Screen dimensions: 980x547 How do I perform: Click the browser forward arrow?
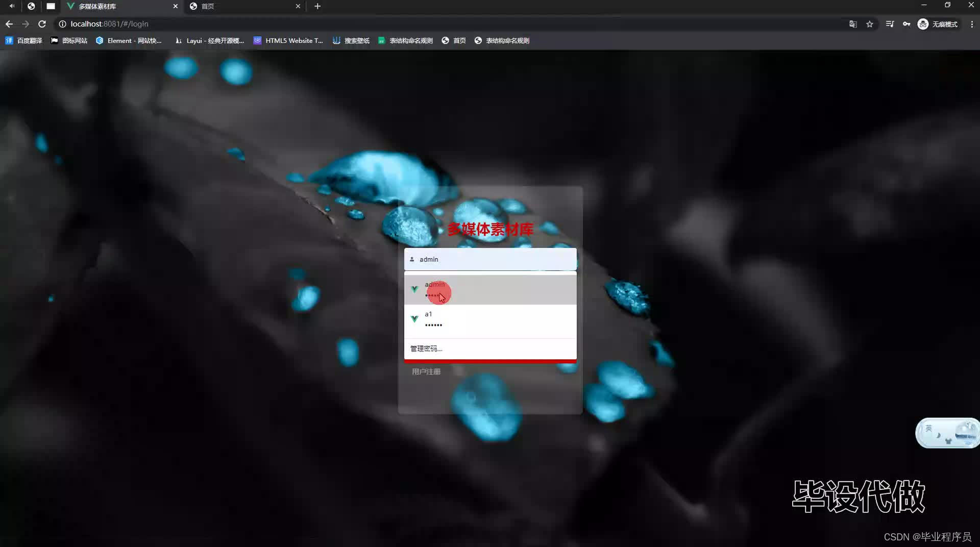[x=26, y=24]
